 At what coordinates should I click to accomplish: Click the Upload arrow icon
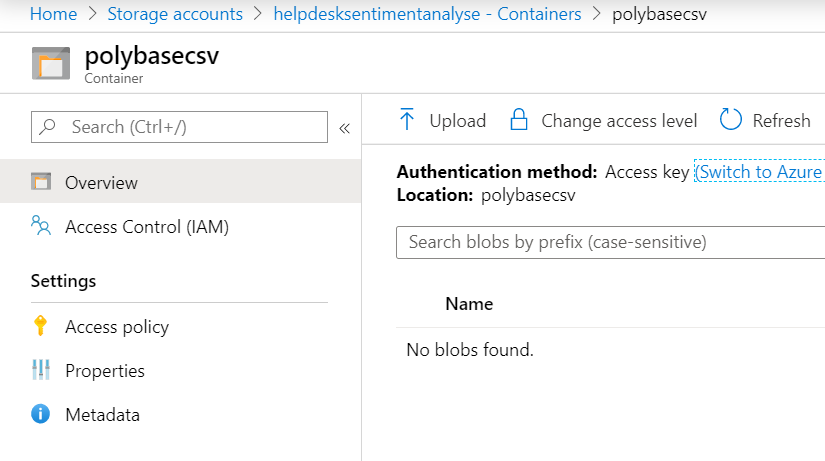click(407, 119)
